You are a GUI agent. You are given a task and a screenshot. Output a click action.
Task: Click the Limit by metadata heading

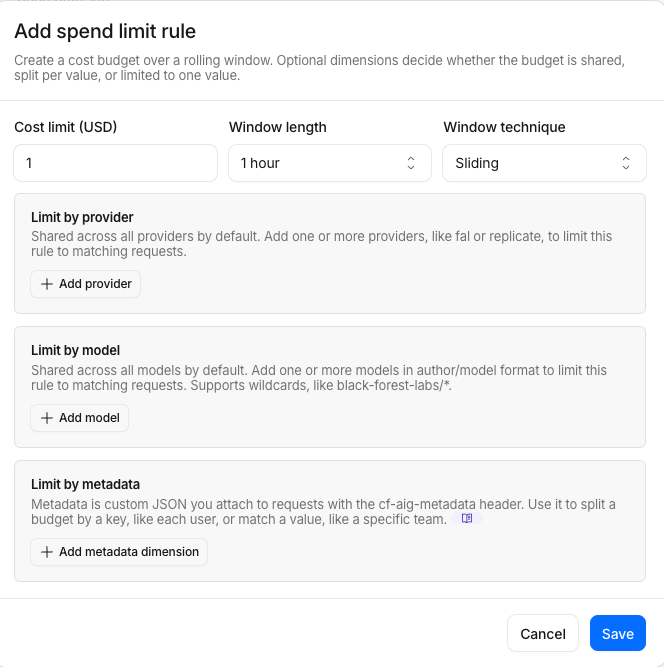tap(85, 485)
